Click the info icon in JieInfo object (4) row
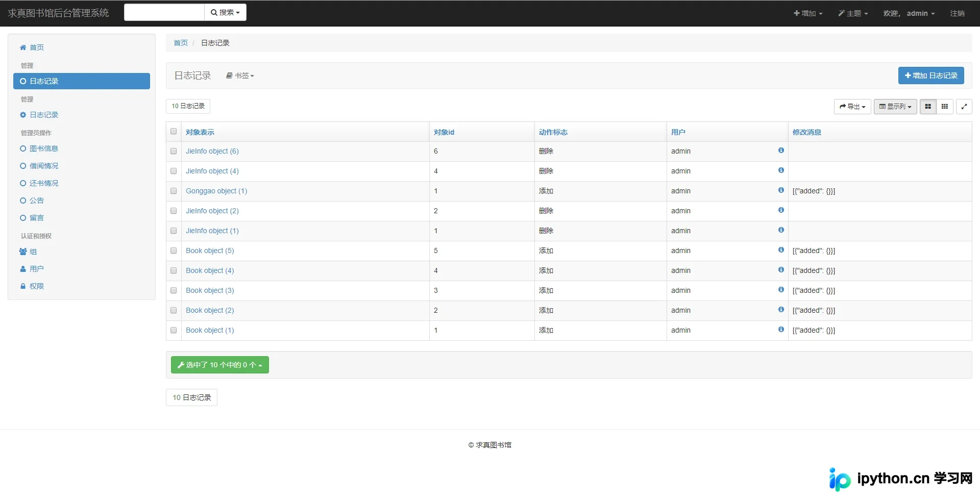This screenshot has width=980, height=500. point(781,170)
